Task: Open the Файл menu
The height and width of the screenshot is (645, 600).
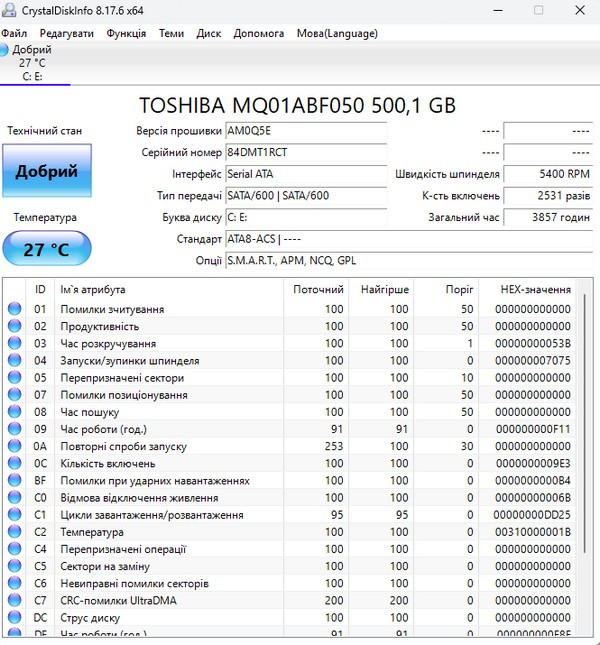Action: point(14,33)
